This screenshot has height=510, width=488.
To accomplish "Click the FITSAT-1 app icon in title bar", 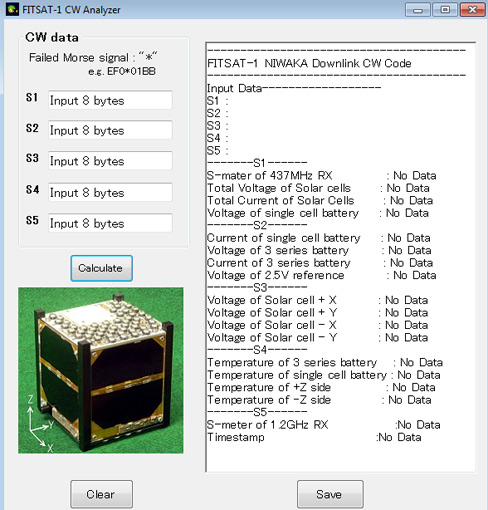I will pos(12,9).
